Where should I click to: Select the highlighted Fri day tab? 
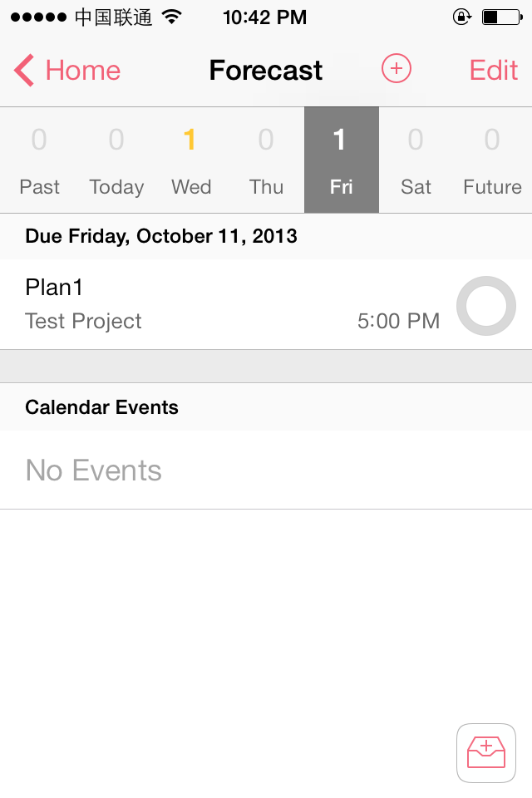click(342, 160)
